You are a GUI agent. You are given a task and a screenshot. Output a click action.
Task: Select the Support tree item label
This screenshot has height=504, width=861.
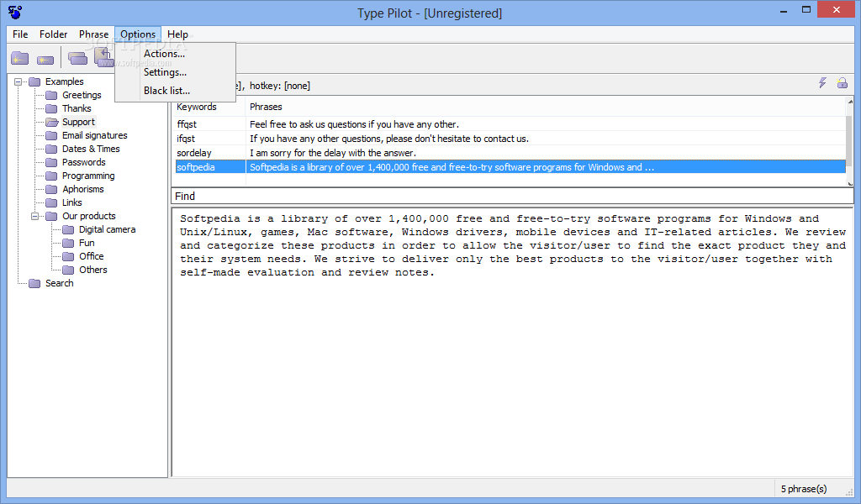tap(78, 122)
